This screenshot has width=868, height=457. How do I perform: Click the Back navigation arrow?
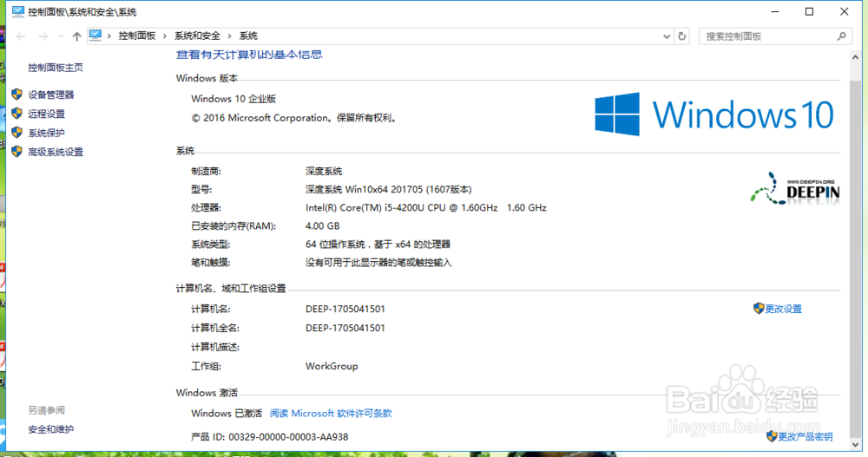tap(21, 36)
